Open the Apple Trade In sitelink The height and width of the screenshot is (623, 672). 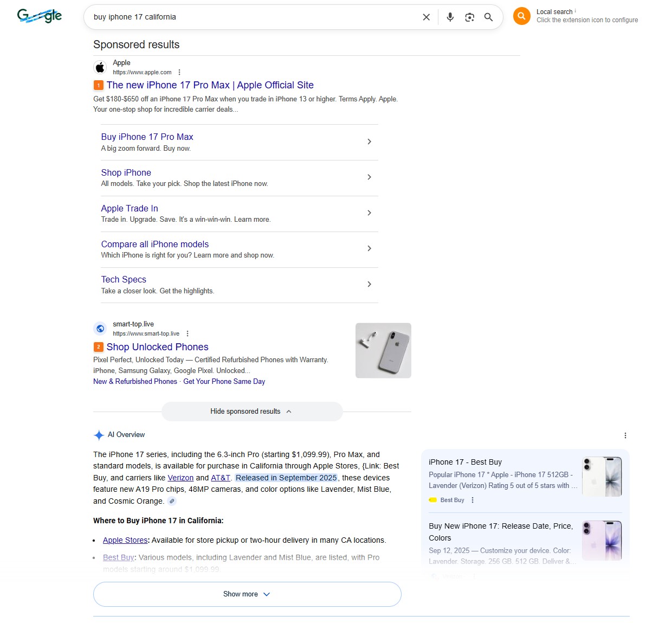(x=130, y=209)
